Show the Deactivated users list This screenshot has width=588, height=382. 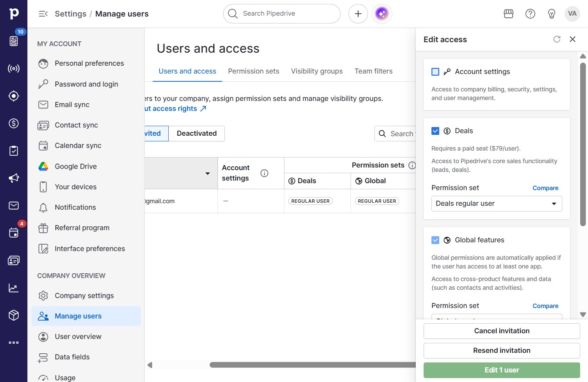[197, 134]
